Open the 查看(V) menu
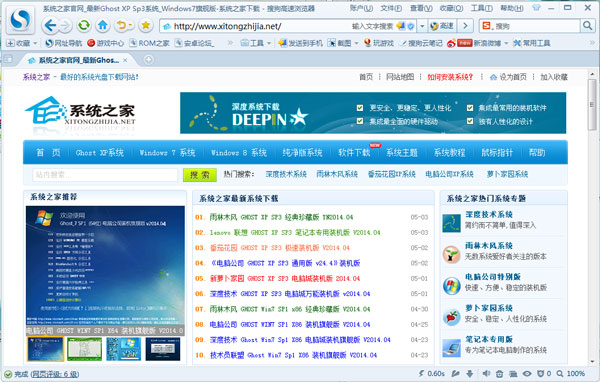The image size is (600, 382). [421, 8]
